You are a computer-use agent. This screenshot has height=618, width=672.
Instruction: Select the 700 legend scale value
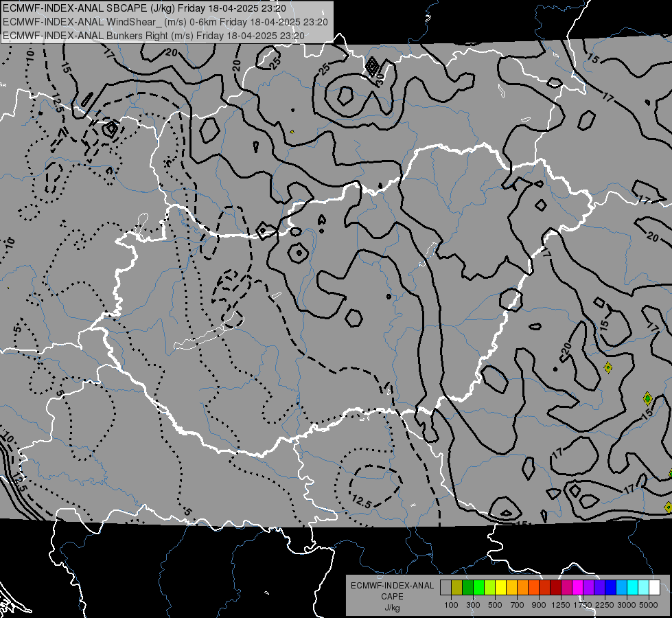click(518, 605)
